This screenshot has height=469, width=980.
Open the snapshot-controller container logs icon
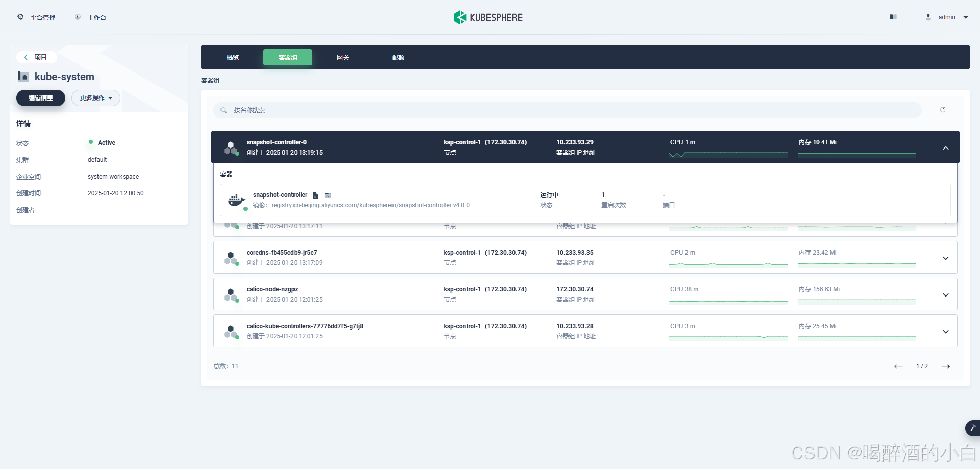coord(315,195)
